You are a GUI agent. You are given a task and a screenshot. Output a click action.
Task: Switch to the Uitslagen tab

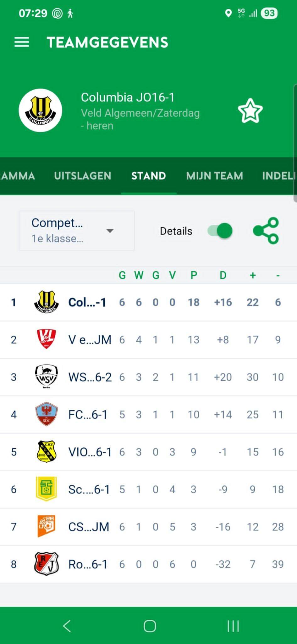[82, 176]
